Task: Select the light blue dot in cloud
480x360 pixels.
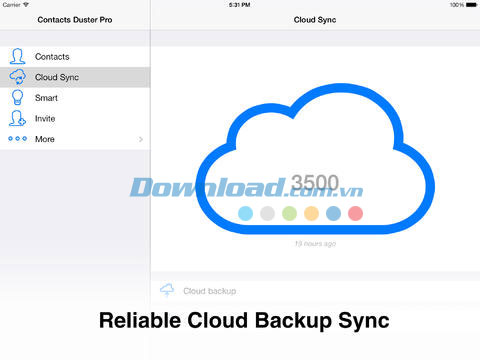Action: tap(245, 213)
